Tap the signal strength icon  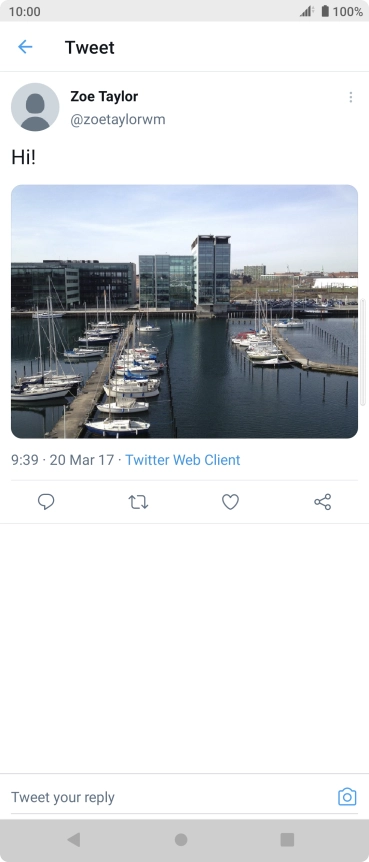click(x=307, y=11)
